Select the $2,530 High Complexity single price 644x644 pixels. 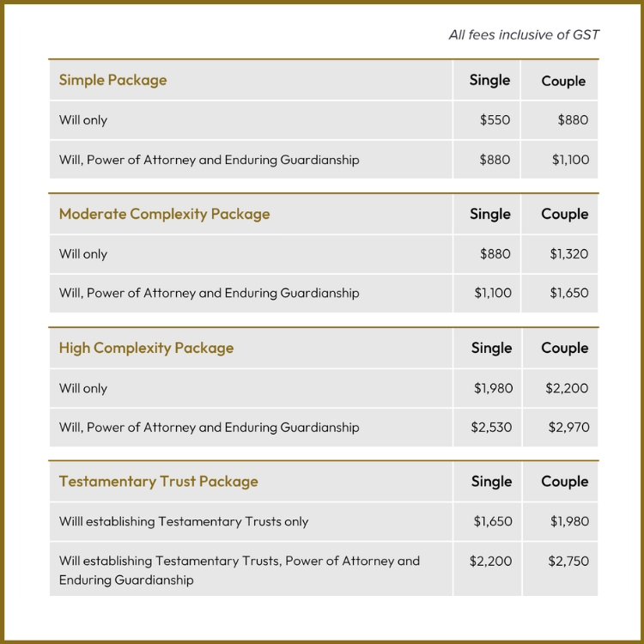point(491,427)
